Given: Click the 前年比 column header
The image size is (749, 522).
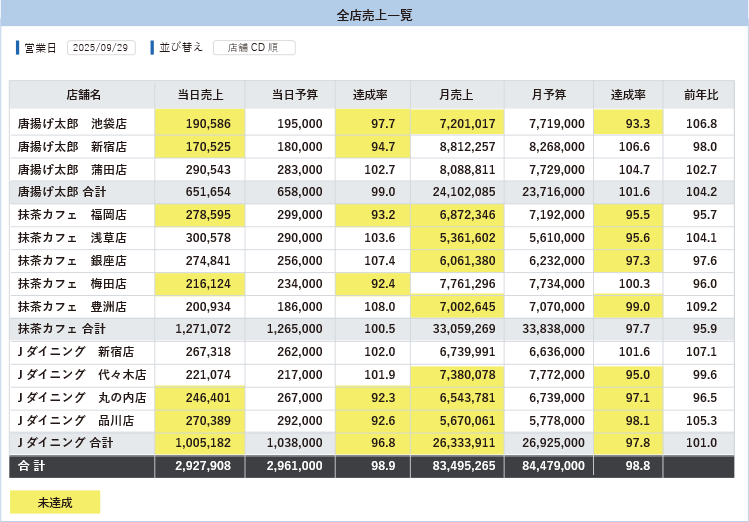Looking at the screenshot, I should pos(701,95).
